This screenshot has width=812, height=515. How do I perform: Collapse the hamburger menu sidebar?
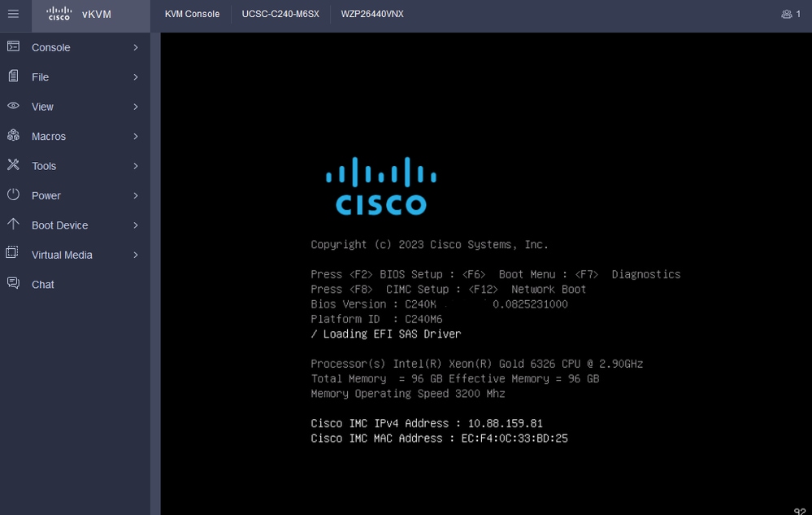pos(13,14)
